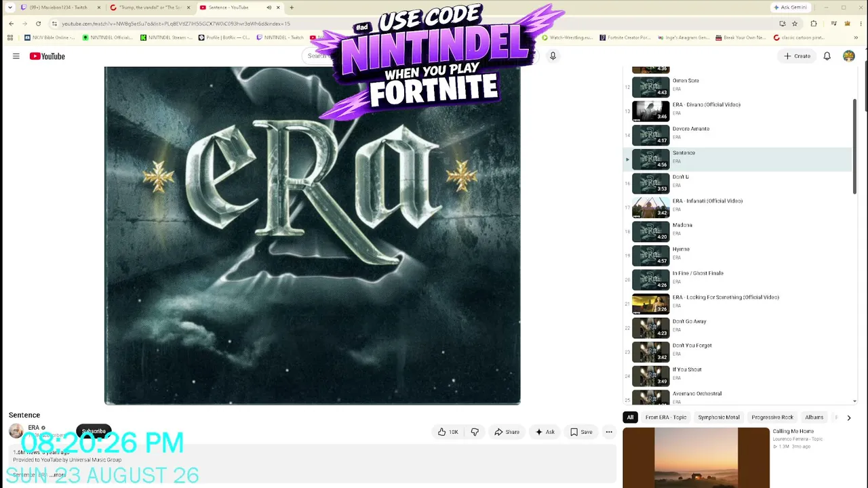Filter by Symphonic Metal chip

(x=719, y=418)
